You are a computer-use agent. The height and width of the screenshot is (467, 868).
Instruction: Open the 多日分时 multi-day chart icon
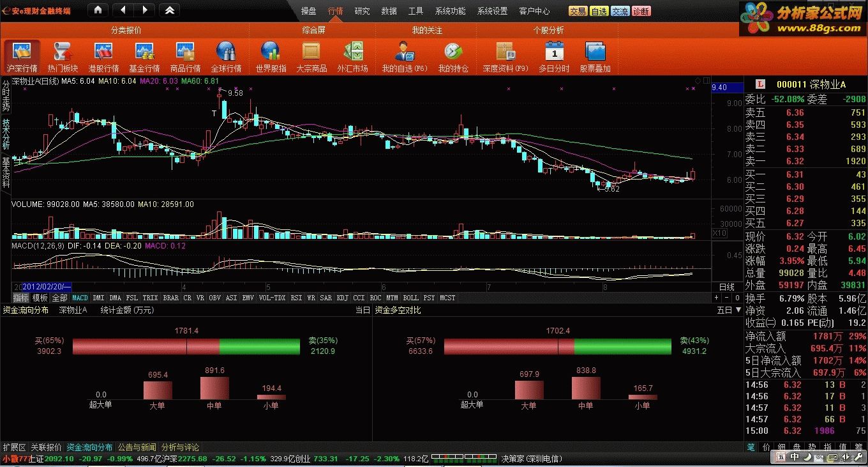click(554, 57)
